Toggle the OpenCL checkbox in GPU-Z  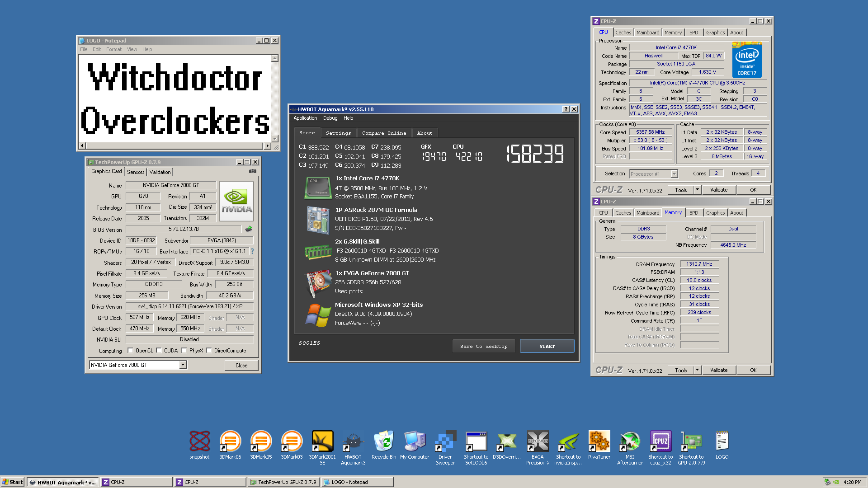coord(130,350)
